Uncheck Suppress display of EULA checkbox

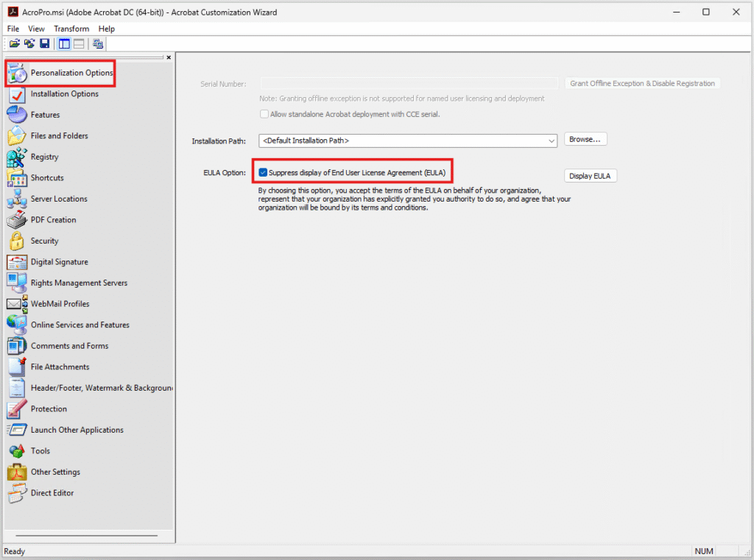(x=263, y=173)
